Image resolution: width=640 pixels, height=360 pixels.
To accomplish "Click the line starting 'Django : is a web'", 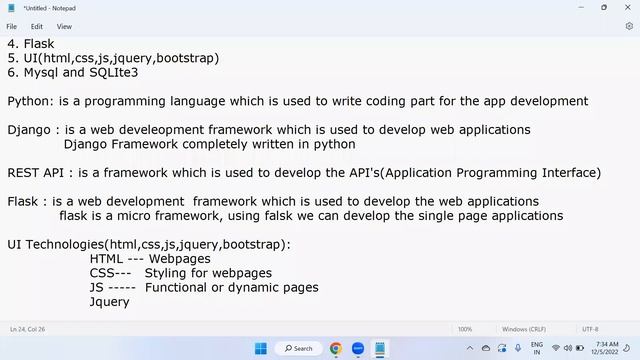I will click(269, 130).
